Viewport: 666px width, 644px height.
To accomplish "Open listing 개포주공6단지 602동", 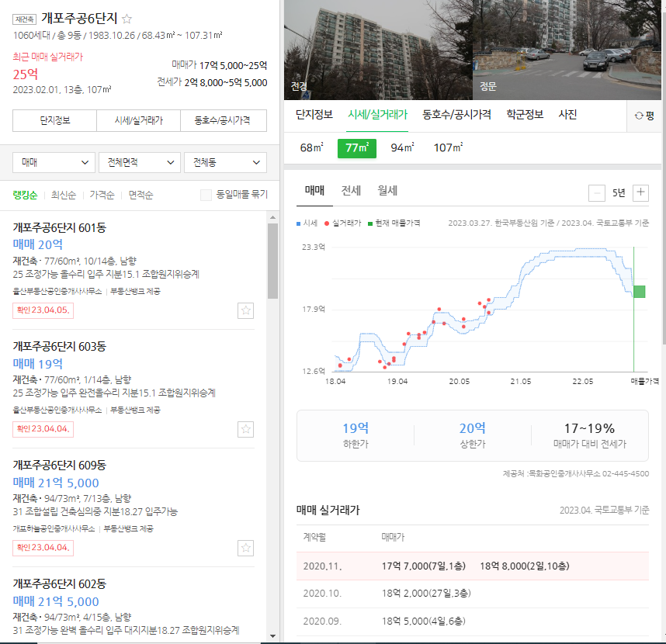I will [x=60, y=584].
